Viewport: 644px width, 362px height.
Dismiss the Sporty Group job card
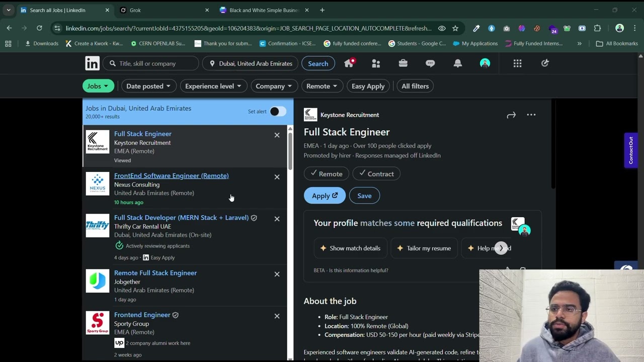pyautogui.click(x=277, y=316)
